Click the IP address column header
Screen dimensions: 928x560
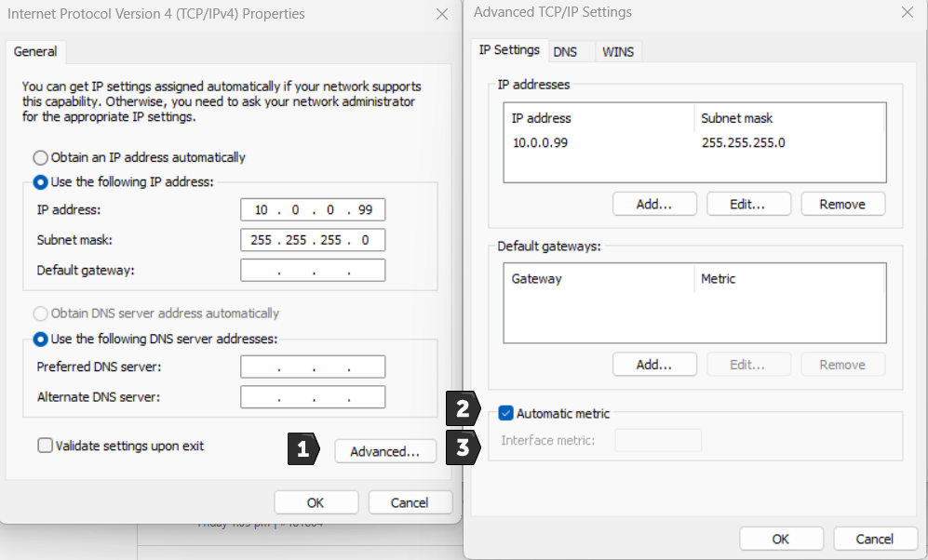click(598, 118)
